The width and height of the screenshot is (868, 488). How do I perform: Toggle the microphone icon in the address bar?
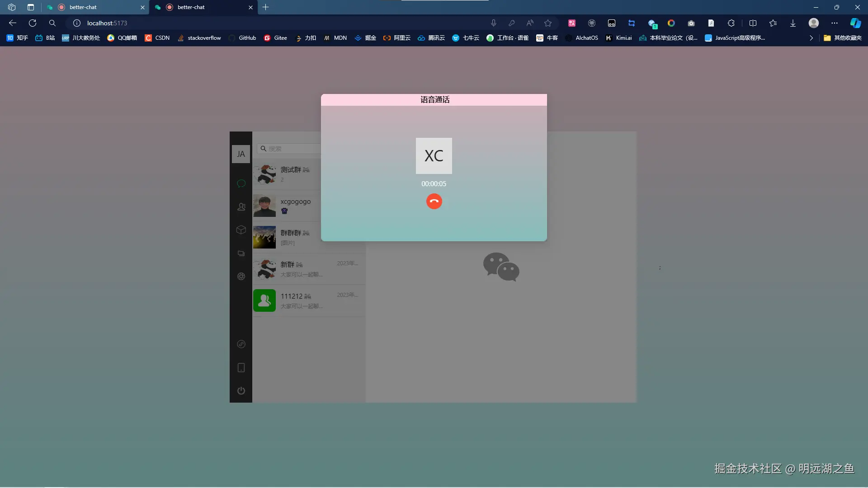pyautogui.click(x=493, y=23)
